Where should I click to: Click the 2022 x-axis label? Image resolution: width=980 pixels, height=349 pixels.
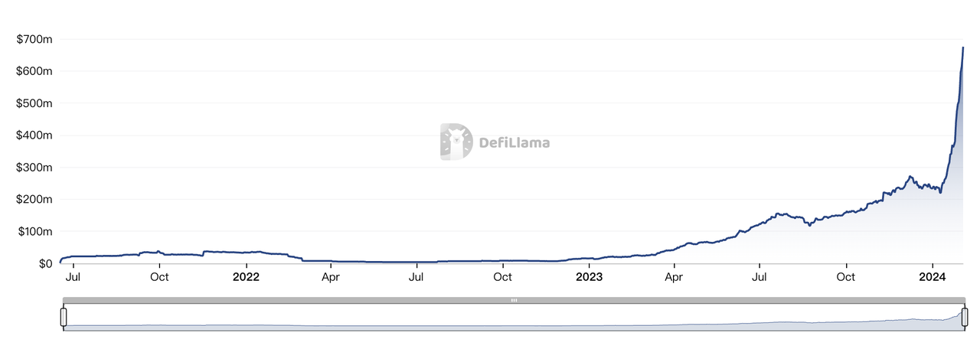coord(247,277)
